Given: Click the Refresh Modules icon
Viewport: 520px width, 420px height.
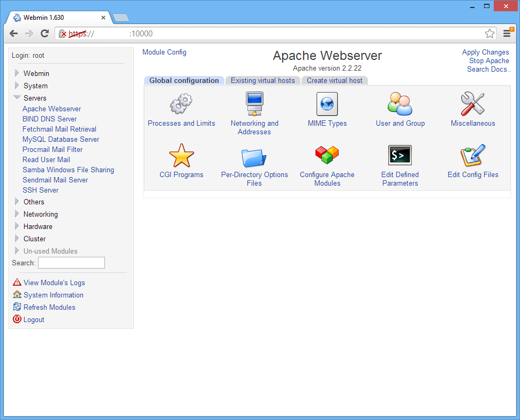Looking at the screenshot, I should 17,307.
